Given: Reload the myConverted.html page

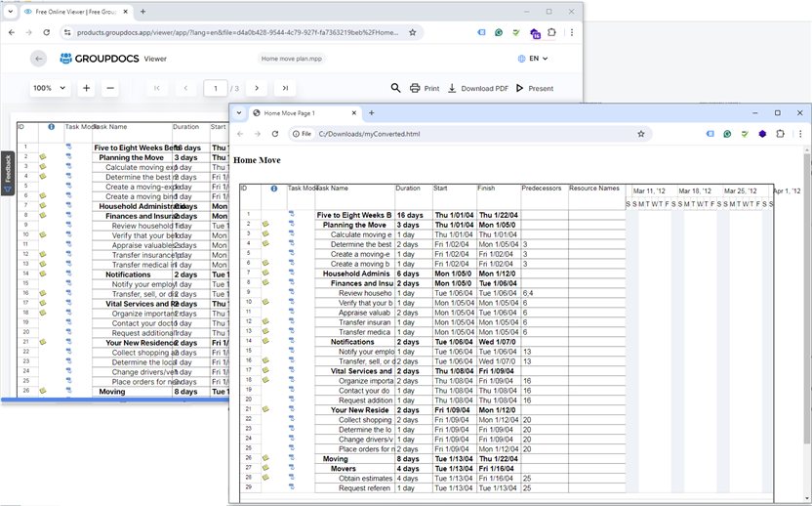Looking at the screenshot, I should 275,134.
